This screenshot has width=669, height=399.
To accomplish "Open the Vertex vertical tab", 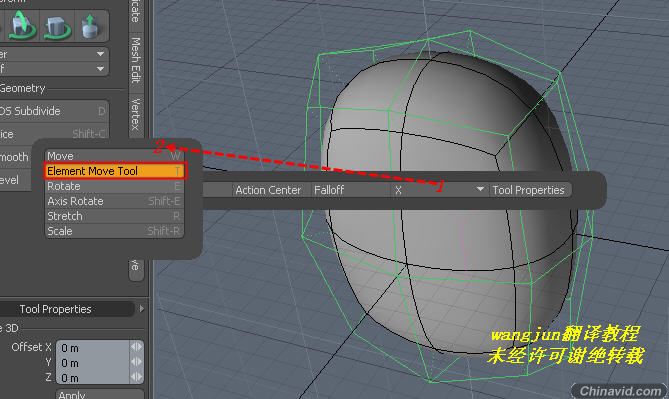I will (136, 114).
